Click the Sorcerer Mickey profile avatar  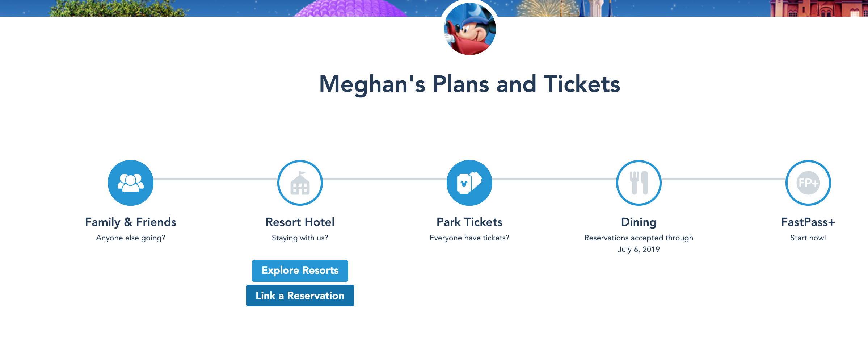(x=469, y=29)
